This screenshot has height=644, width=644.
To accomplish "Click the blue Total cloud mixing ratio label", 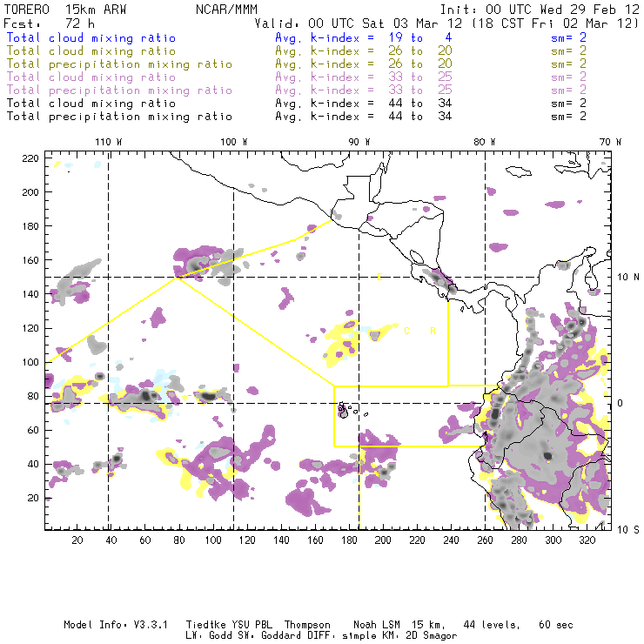I will (91, 38).
